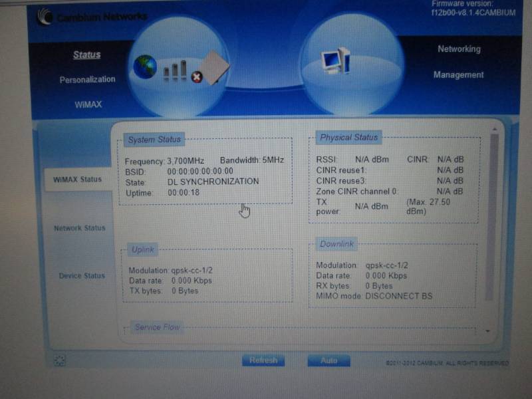The height and width of the screenshot is (399, 532).
Task: Click the Uplink Modulation qpsk-cc-1/2 value
Action: [192, 271]
